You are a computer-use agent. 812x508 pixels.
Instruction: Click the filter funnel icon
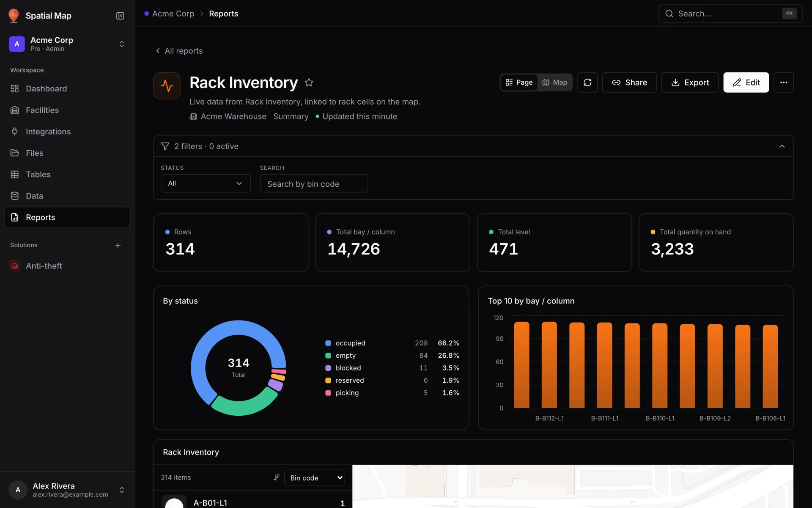165,146
